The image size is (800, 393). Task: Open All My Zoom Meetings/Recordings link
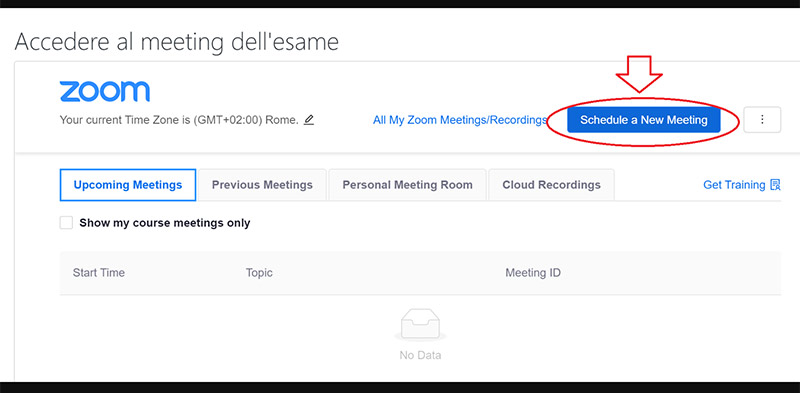pyautogui.click(x=460, y=120)
